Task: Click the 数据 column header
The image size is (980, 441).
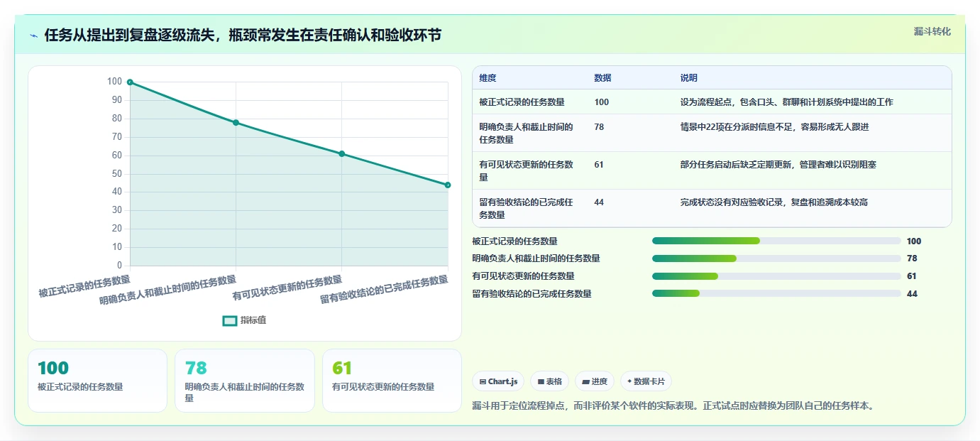Action: coord(602,78)
